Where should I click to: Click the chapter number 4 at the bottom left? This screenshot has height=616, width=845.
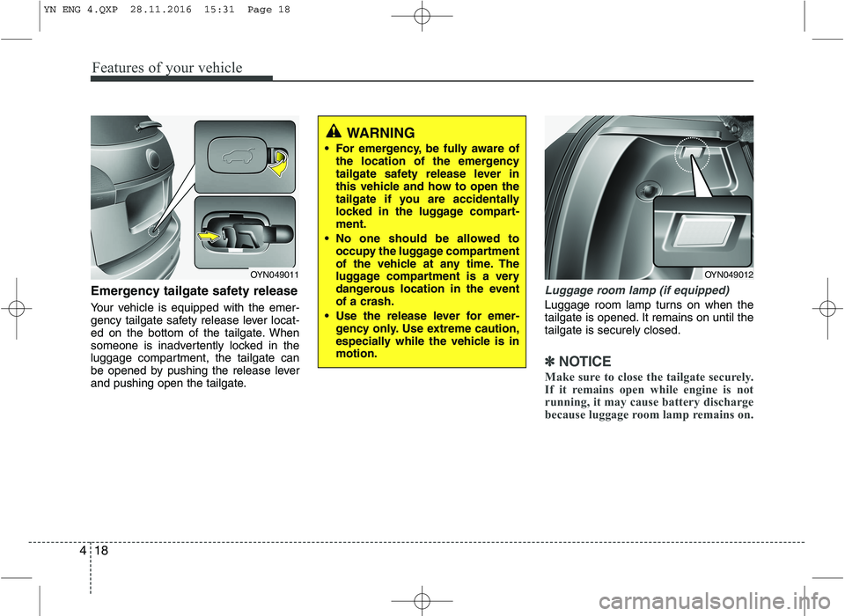[x=83, y=550]
